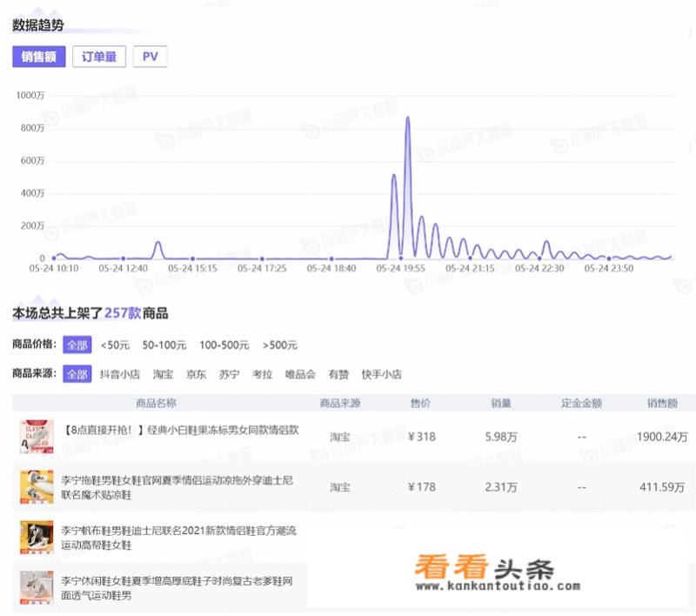This screenshot has height=616, width=696.
Task: Click the 5.98万 sales volume cell
Action: point(501,437)
